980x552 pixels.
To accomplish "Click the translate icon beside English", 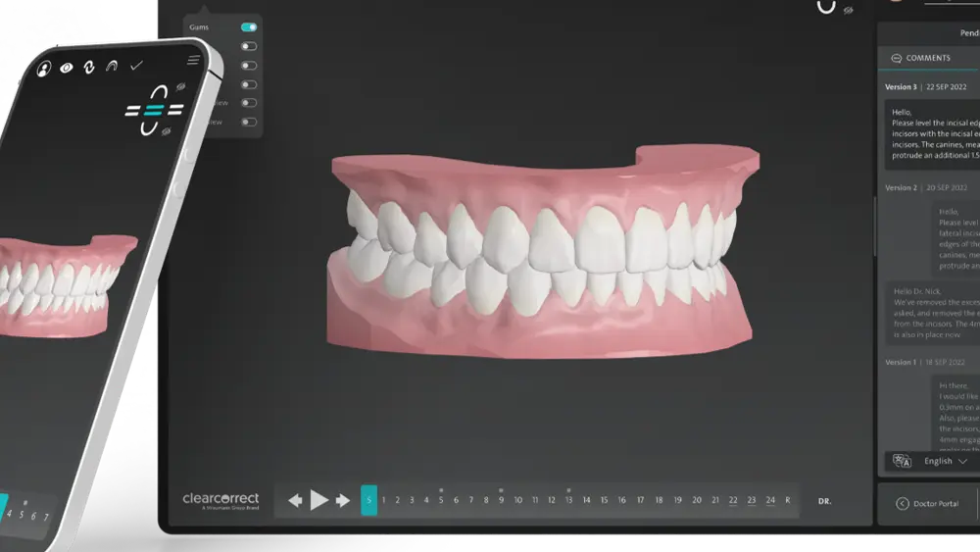I will tap(902, 462).
